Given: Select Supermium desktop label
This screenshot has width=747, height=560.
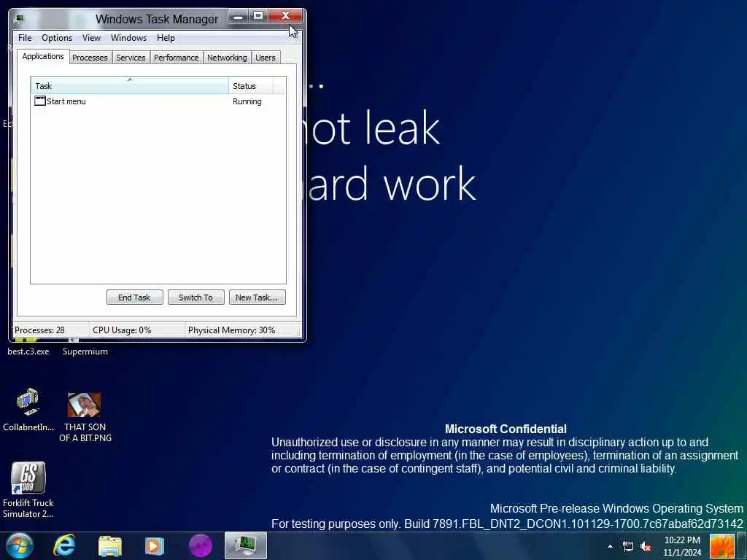Looking at the screenshot, I should (x=85, y=351).
